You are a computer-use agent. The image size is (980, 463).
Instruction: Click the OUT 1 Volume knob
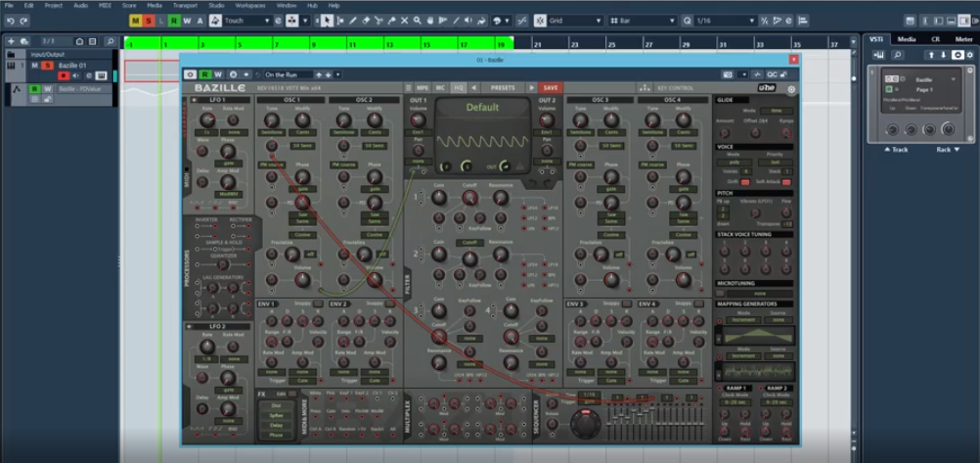click(x=419, y=120)
